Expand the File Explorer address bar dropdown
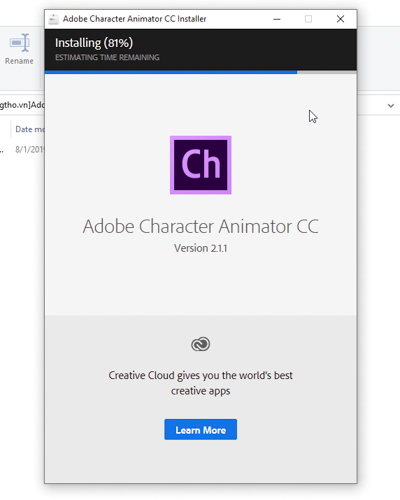 click(x=391, y=106)
